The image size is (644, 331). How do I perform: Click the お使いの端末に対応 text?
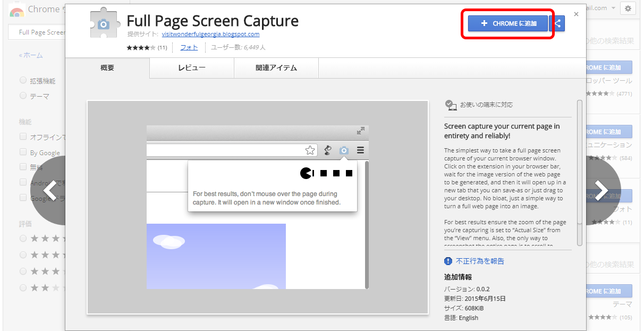coord(486,105)
